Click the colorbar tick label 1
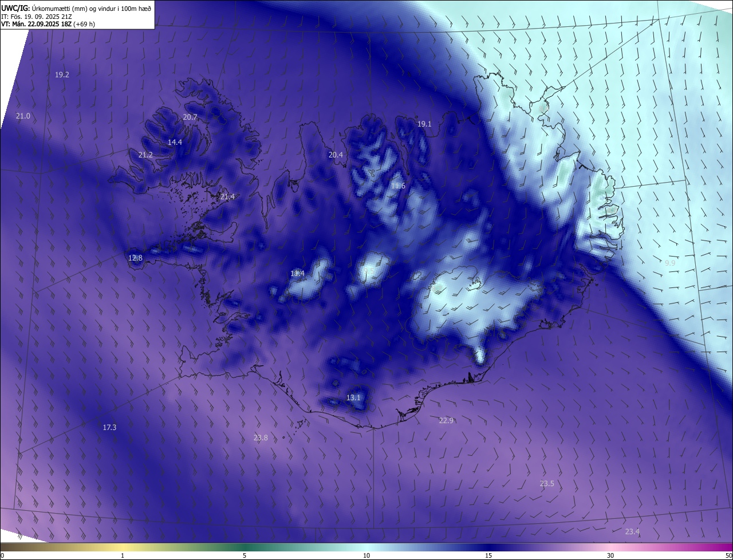 pos(123,556)
